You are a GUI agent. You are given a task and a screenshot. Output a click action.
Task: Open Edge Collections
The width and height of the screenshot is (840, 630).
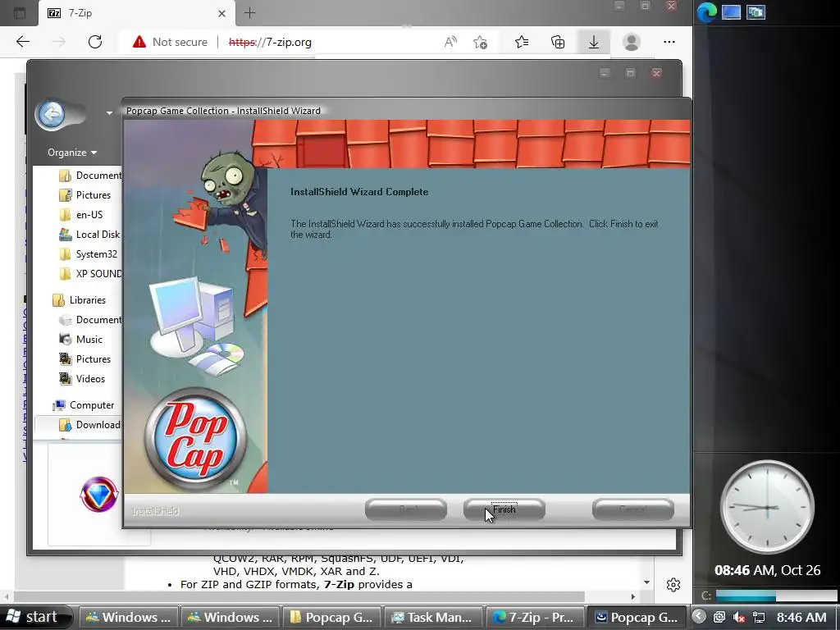tap(558, 42)
